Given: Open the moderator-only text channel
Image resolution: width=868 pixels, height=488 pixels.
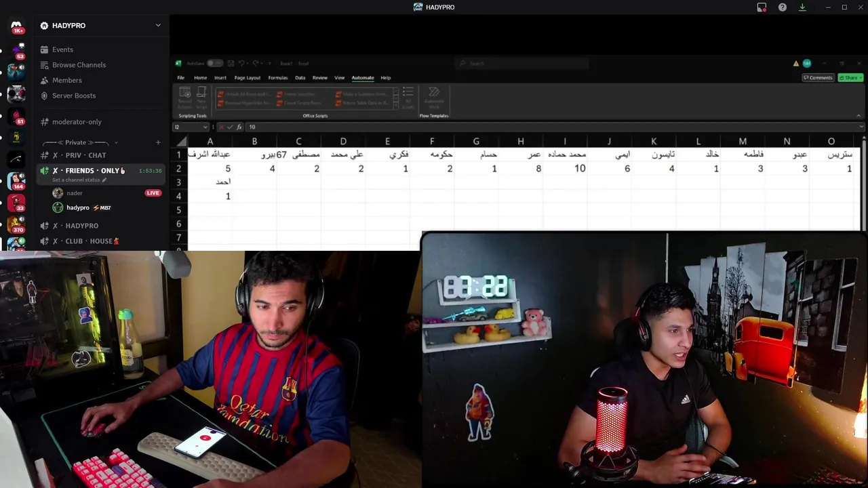Looking at the screenshot, I should (77, 122).
